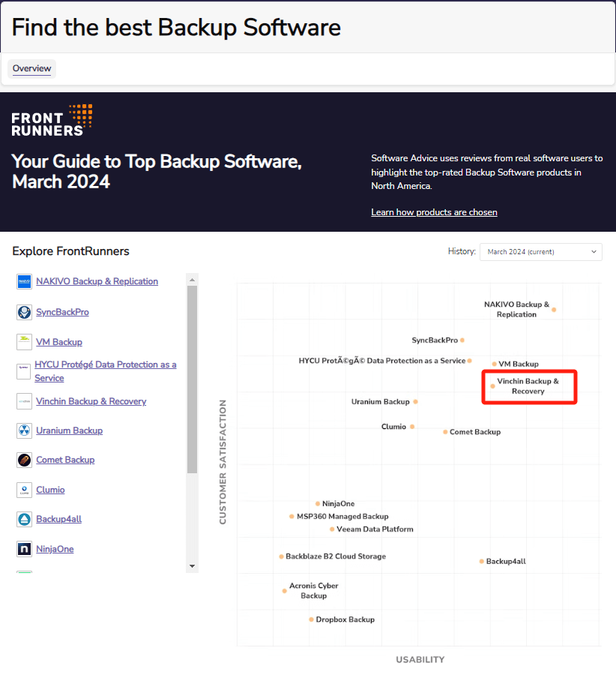
Task: Click the NAKIVO data point on chart
Action: point(554,310)
